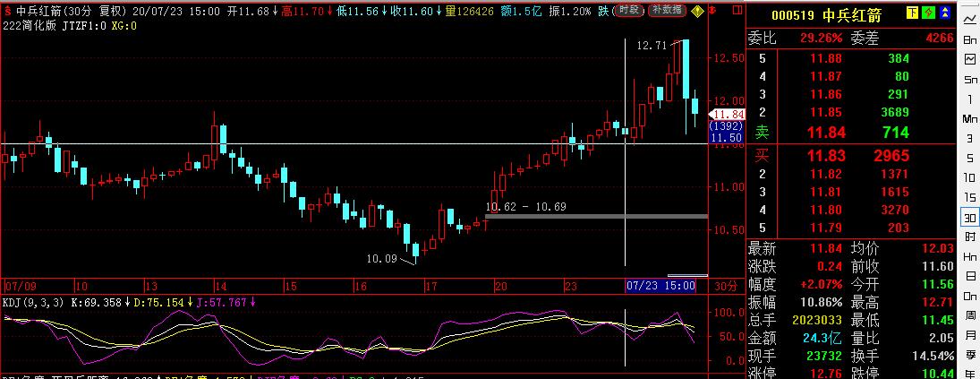
Task: Click the 30分 label on time axis
Action: pyautogui.click(x=725, y=287)
